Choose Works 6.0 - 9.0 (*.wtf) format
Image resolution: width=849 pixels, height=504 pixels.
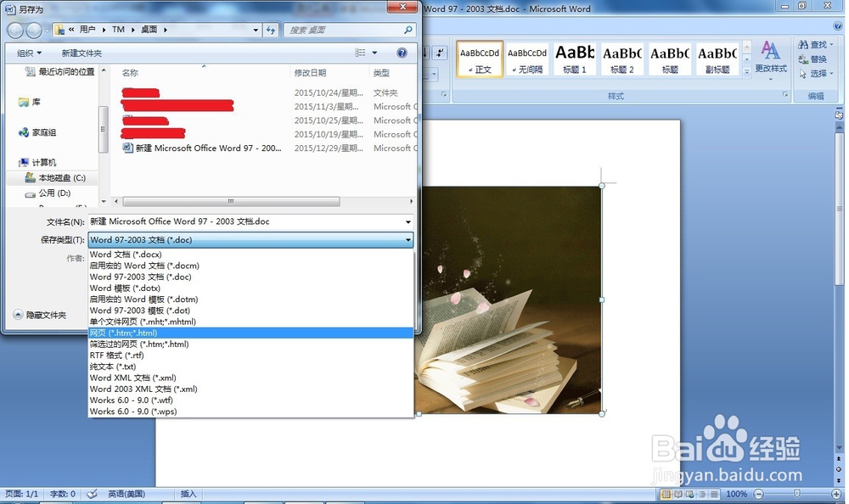pyautogui.click(x=250, y=400)
